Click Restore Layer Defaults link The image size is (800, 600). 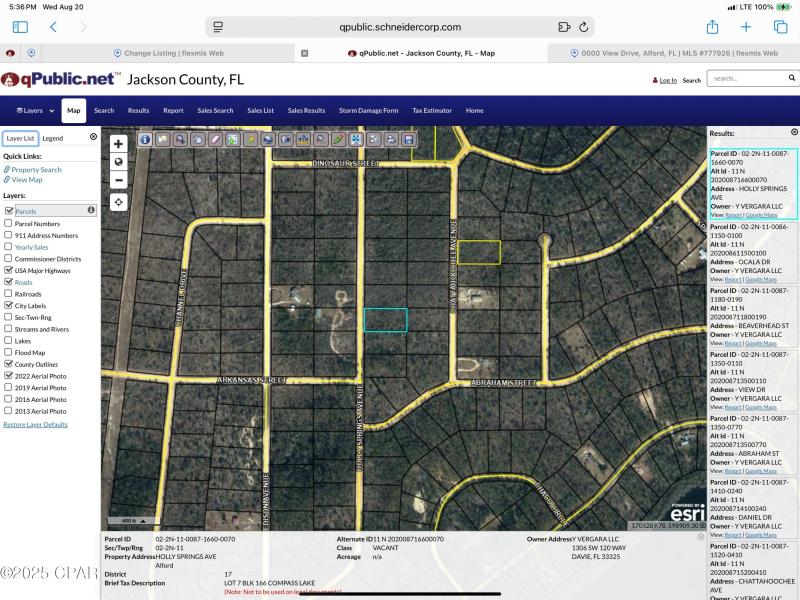pos(35,424)
